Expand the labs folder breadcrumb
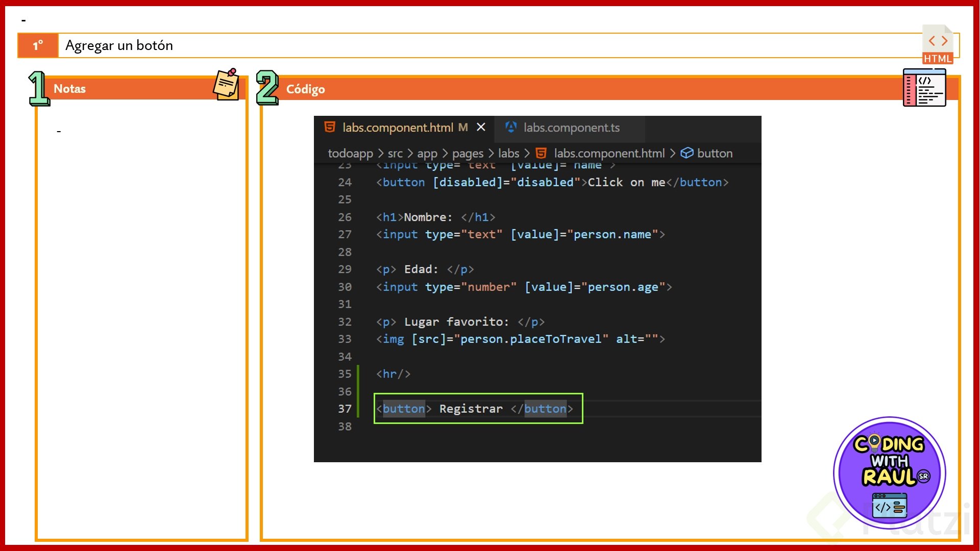980x551 pixels. click(508, 153)
